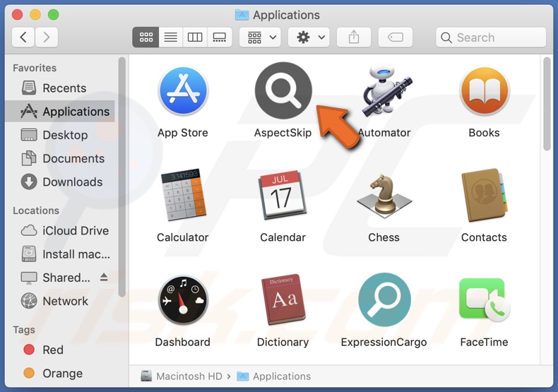
Task: Open the Automator robot icon
Action: pyautogui.click(x=386, y=90)
